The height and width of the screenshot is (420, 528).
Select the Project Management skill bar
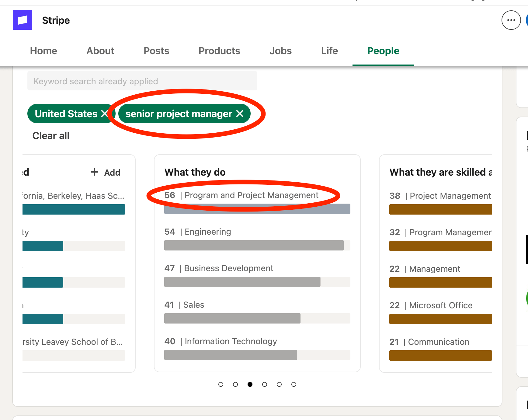coord(440,209)
